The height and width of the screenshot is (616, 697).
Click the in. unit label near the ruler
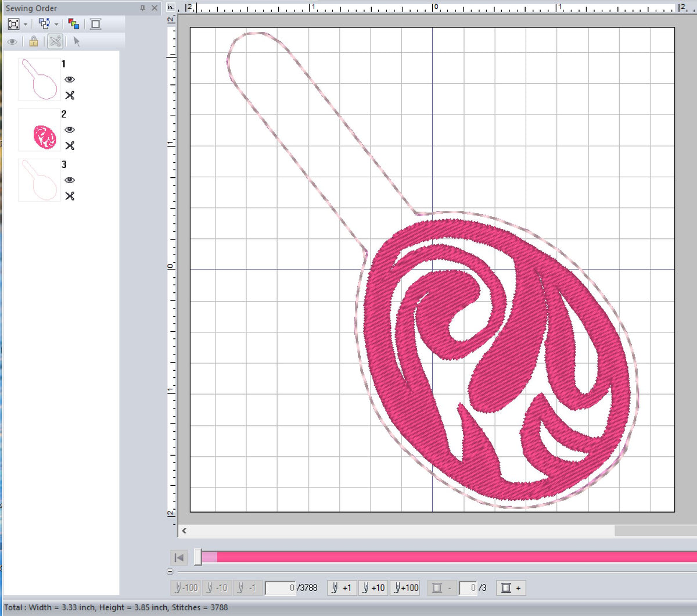[170, 6]
